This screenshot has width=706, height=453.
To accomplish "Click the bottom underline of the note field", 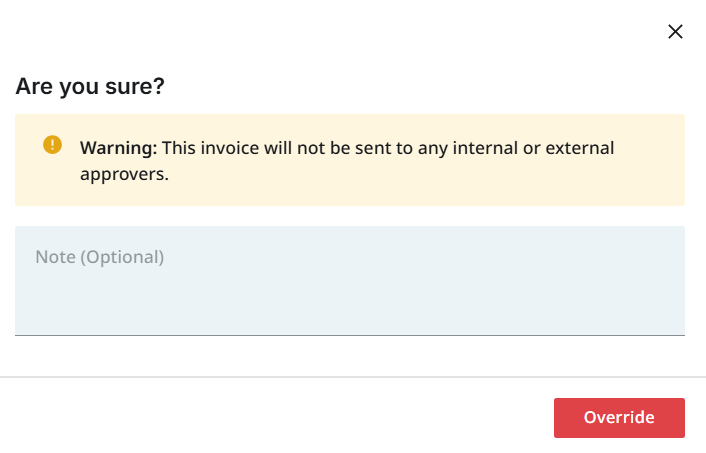I will pos(349,334).
